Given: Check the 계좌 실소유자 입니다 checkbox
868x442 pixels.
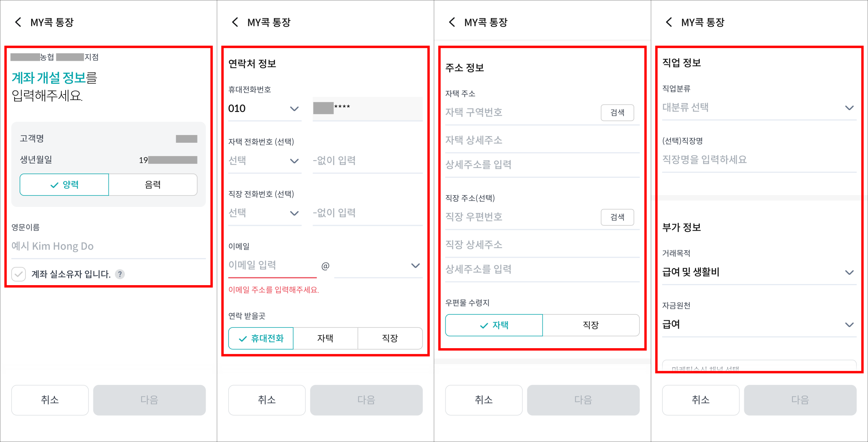Looking at the screenshot, I should 19,274.
